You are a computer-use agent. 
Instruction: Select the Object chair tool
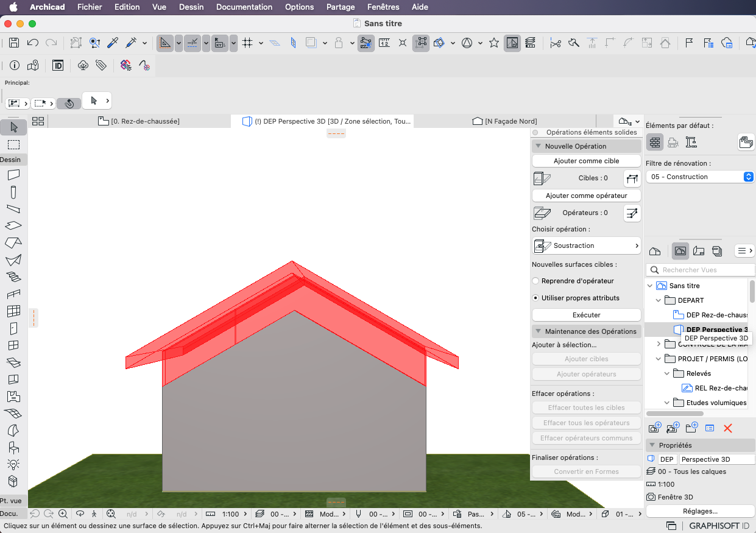[x=13, y=447]
